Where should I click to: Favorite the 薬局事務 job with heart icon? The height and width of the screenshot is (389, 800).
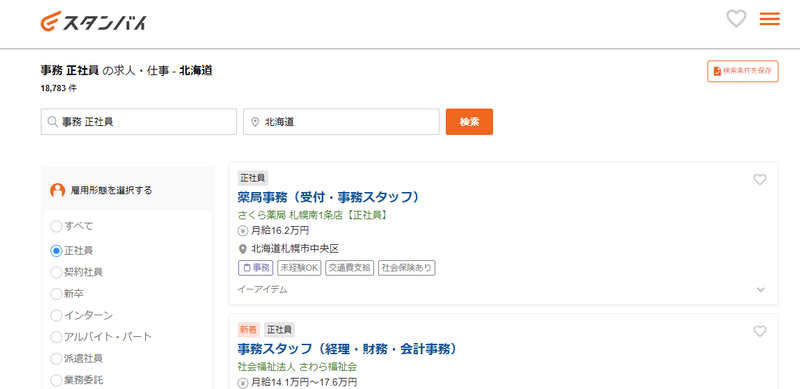pos(760,180)
